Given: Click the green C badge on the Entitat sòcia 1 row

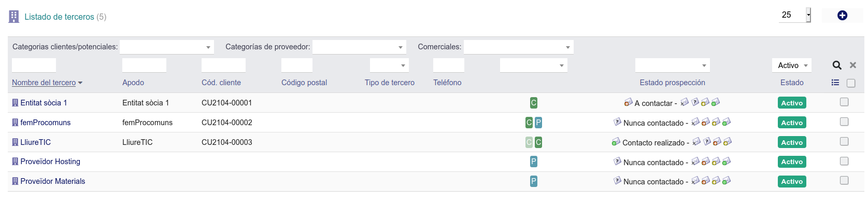Looking at the screenshot, I should (534, 103).
